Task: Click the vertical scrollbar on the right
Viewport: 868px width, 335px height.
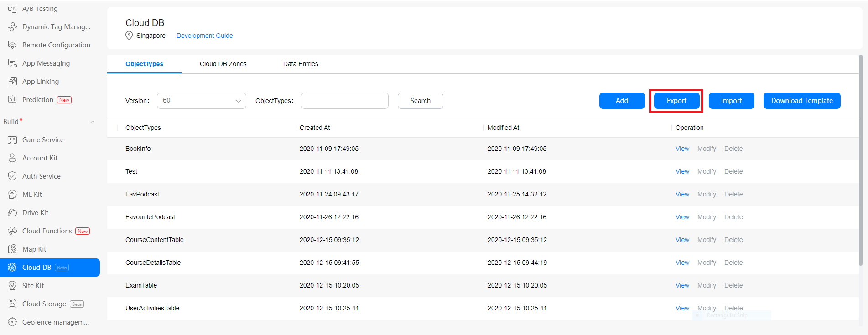Action: [x=860, y=160]
